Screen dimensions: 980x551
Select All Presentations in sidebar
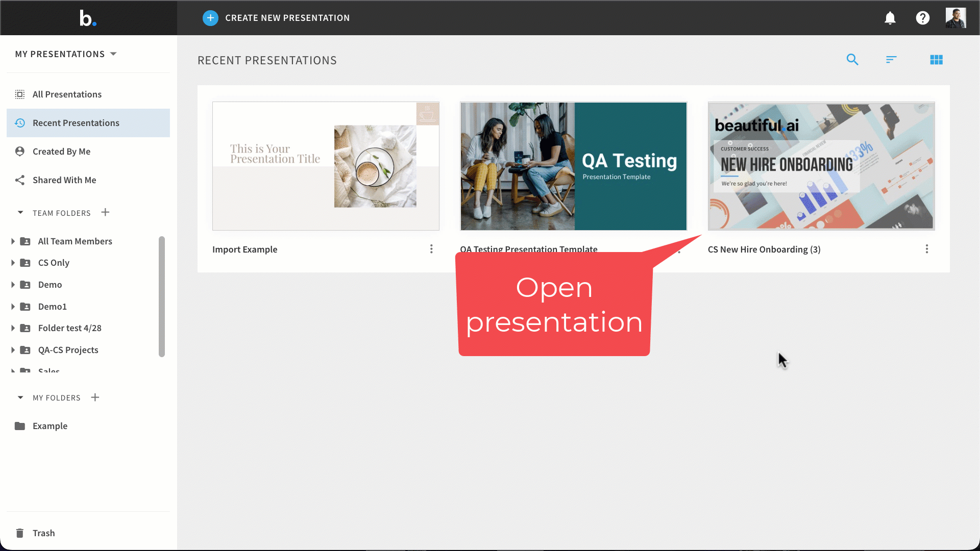[x=88, y=94]
